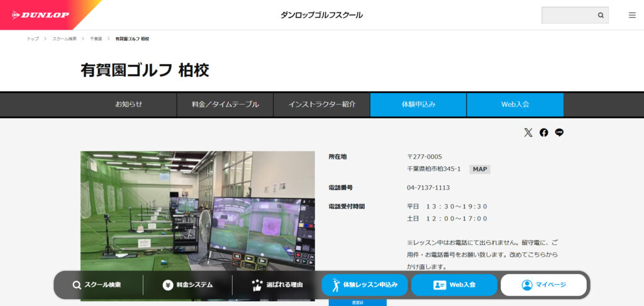
Task: Open the hamburger menu
Action: coord(632,15)
